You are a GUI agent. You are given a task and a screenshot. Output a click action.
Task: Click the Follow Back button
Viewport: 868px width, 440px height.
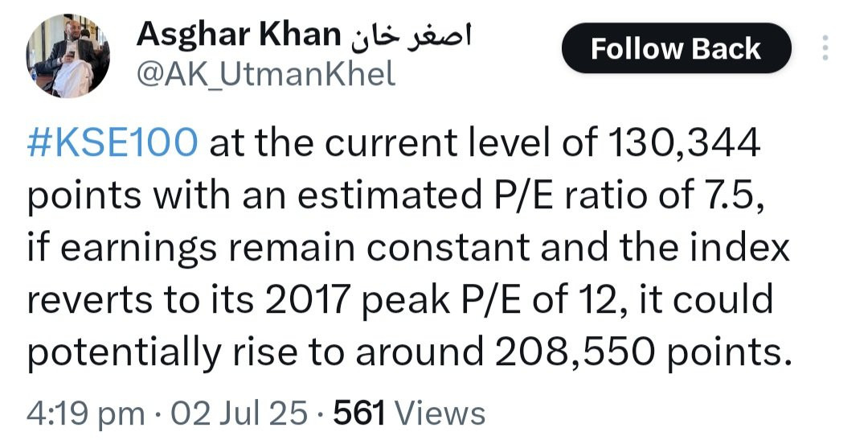pos(676,48)
